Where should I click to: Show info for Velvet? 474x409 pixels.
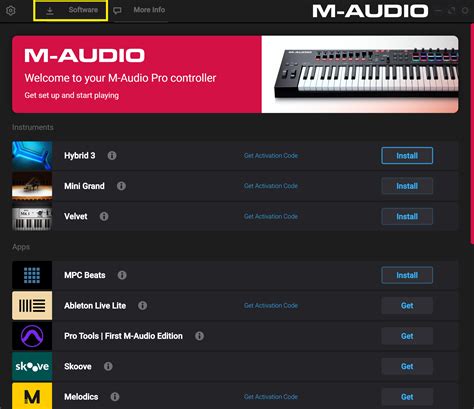click(x=104, y=216)
